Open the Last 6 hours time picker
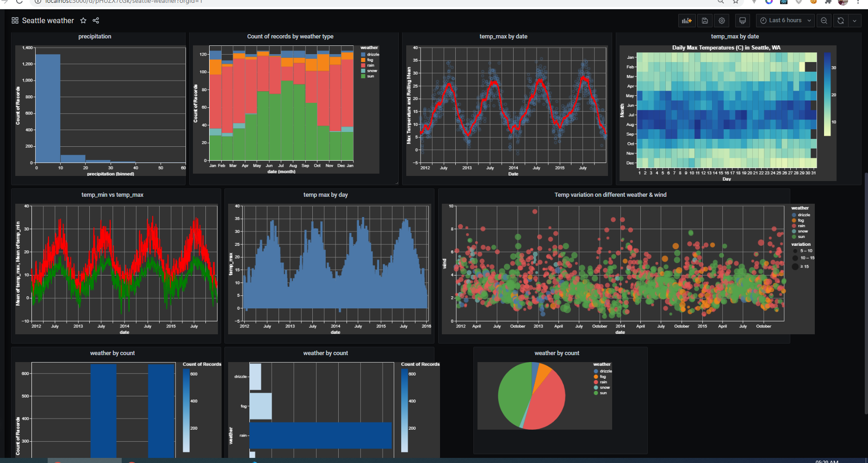 [x=785, y=20]
